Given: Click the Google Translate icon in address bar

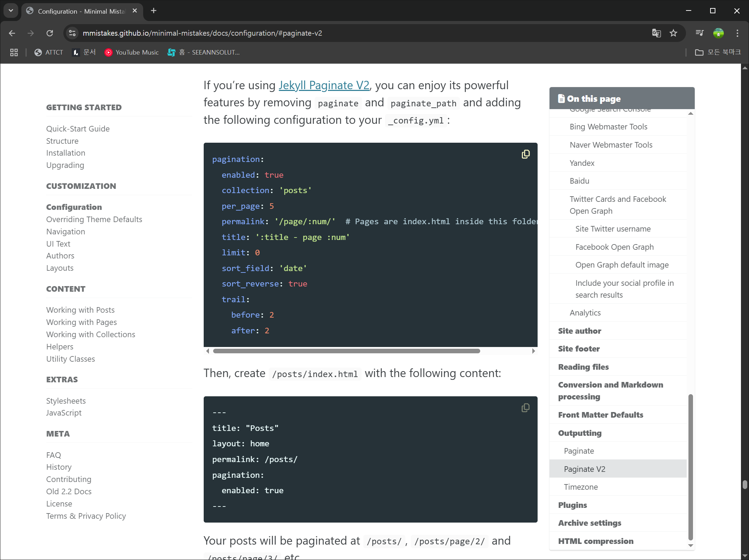Looking at the screenshot, I should (x=656, y=33).
